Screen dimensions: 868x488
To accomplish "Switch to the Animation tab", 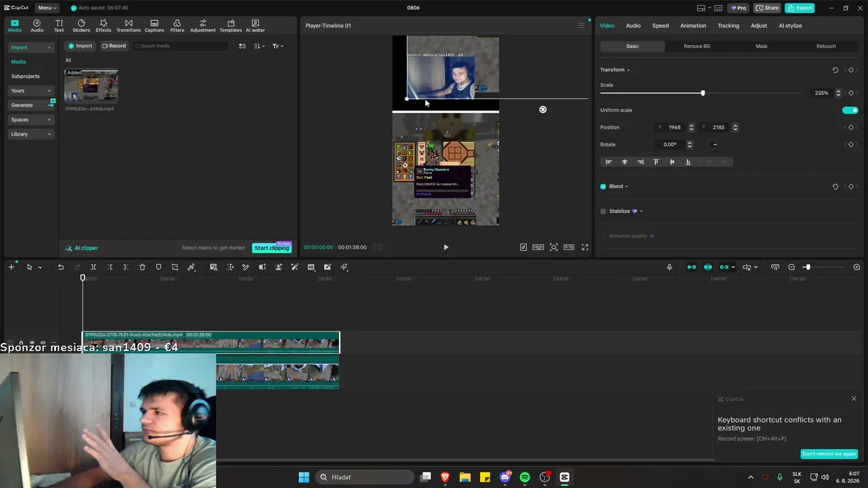I will (x=693, y=26).
